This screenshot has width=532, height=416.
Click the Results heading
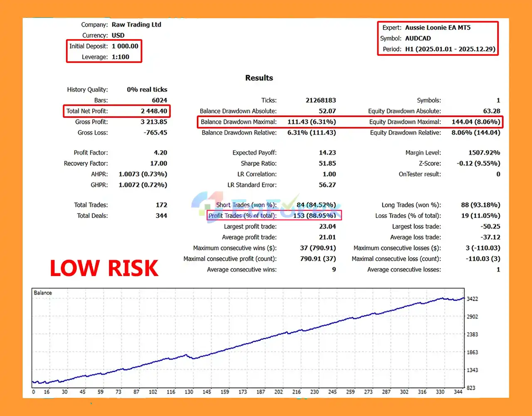(x=259, y=78)
